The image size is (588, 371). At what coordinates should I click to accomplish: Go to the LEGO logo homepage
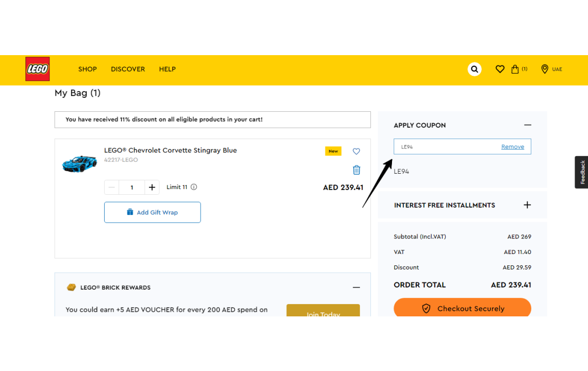point(38,69)
